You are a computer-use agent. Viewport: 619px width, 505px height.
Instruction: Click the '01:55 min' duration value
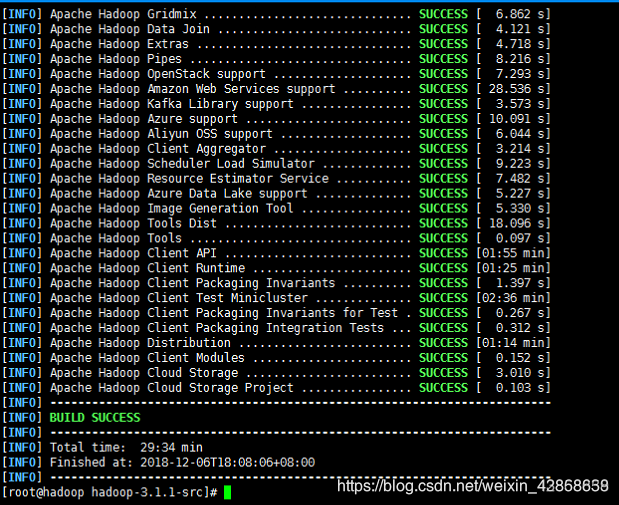coord(513,253)
